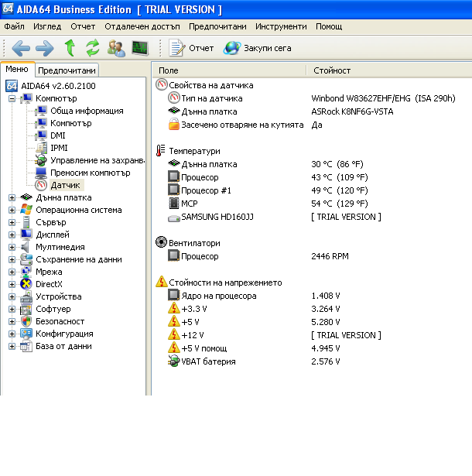The width and height of the screenshot is (472, 476).
Task: Click the Мултимедия speaker icon
Action: click(x=26, y=247)
